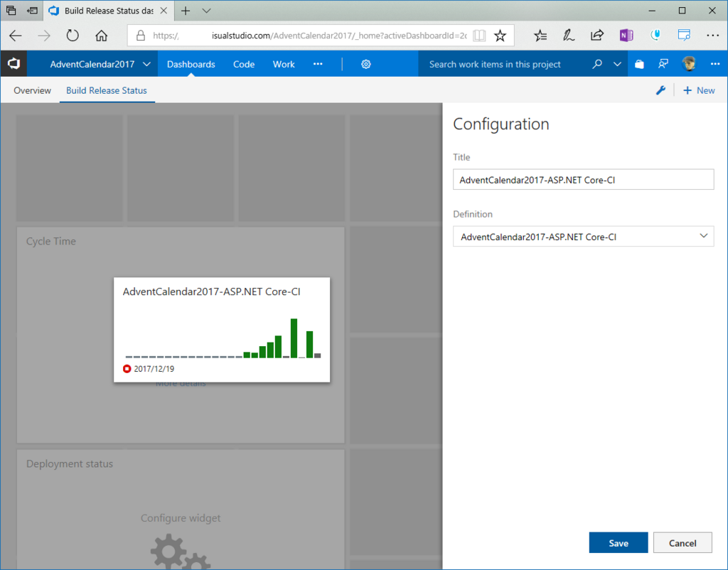Click the failed build status icon by 2017/12/19

[x=127, y=369]
